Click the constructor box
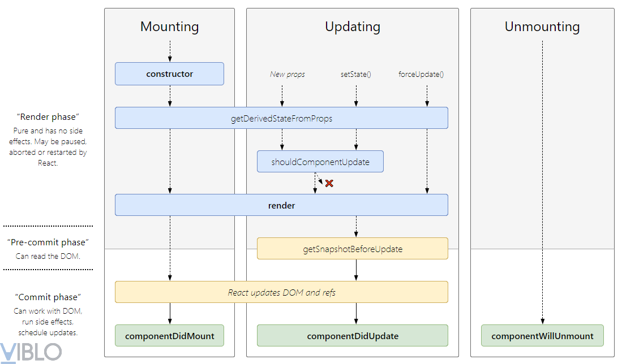This screenshot has width=622, height=364. pos(169,74)
